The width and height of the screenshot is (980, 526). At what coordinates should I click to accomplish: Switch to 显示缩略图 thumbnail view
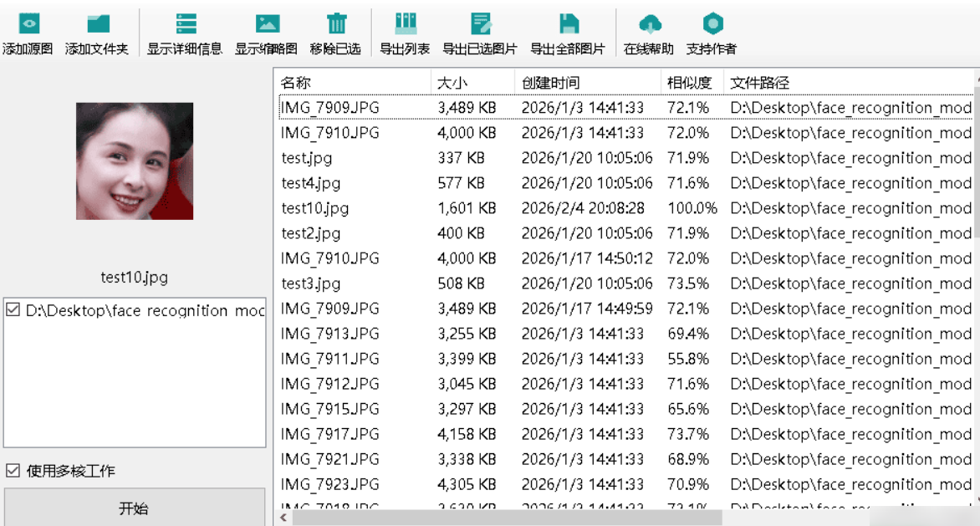point(267,23)
